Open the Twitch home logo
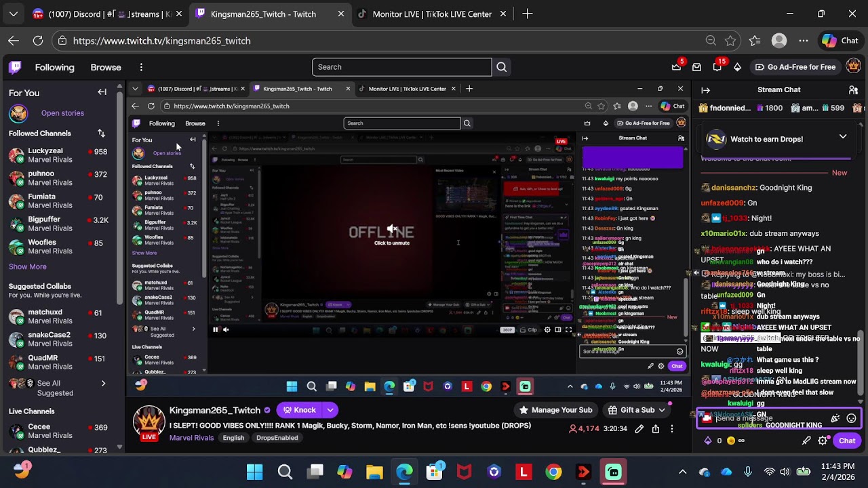Screen dimensions: 868x488 pos(15,67)
